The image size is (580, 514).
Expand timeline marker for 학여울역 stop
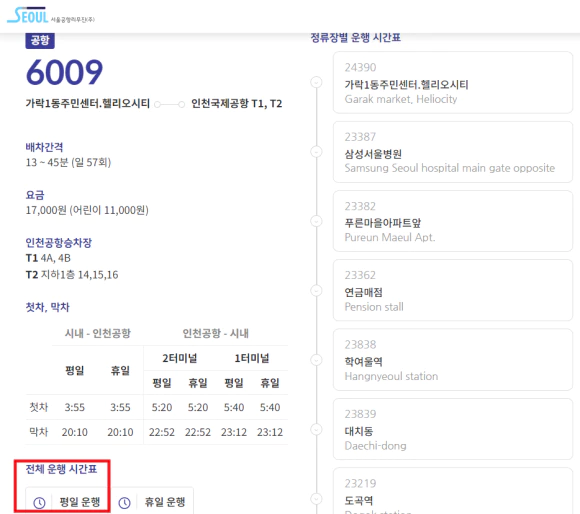[316, 360]
